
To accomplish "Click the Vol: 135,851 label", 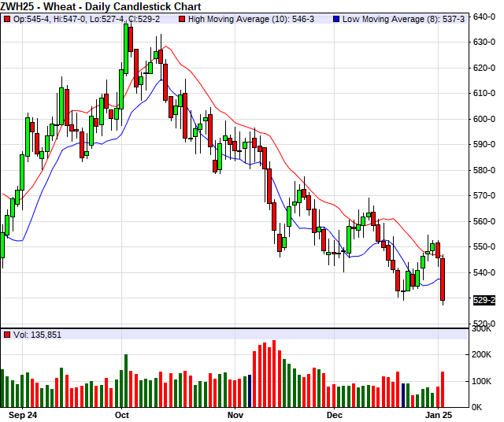I will coord(37,335).
